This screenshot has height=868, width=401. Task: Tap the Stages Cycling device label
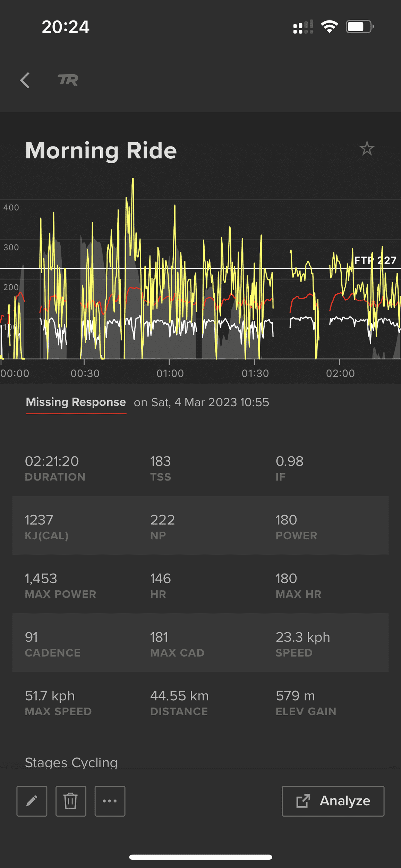pyautogui.click(x=71, y=763)
